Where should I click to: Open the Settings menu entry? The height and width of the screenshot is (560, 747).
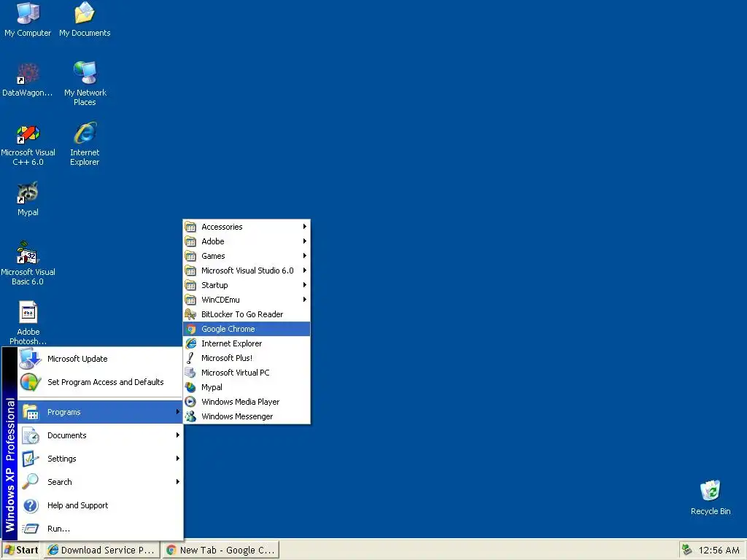(100, 459)
